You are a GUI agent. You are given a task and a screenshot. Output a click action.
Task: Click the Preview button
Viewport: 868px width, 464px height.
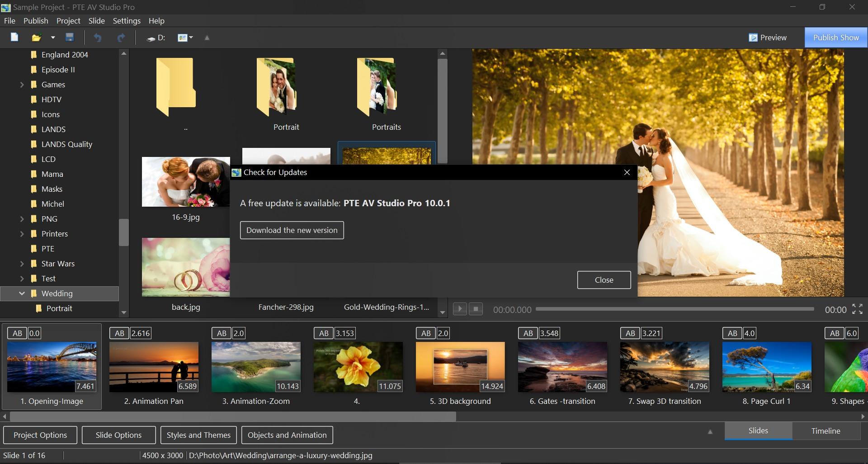pos(768,38)
